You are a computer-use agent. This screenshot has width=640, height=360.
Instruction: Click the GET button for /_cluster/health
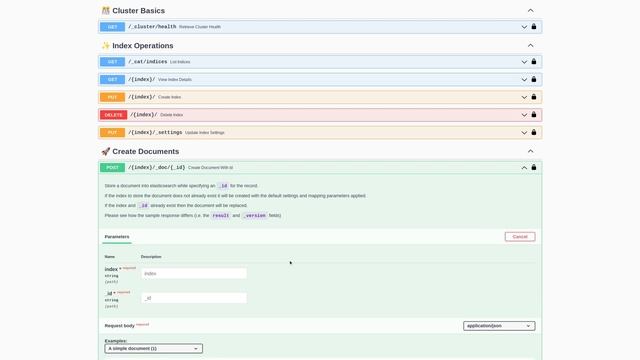(112, 27)
